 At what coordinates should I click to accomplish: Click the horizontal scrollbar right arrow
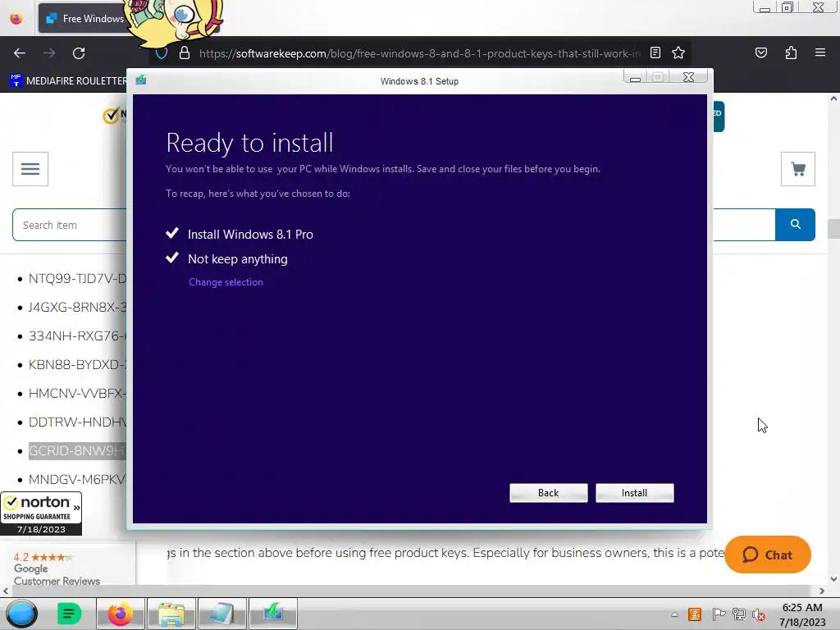click(x=822, y=591)
